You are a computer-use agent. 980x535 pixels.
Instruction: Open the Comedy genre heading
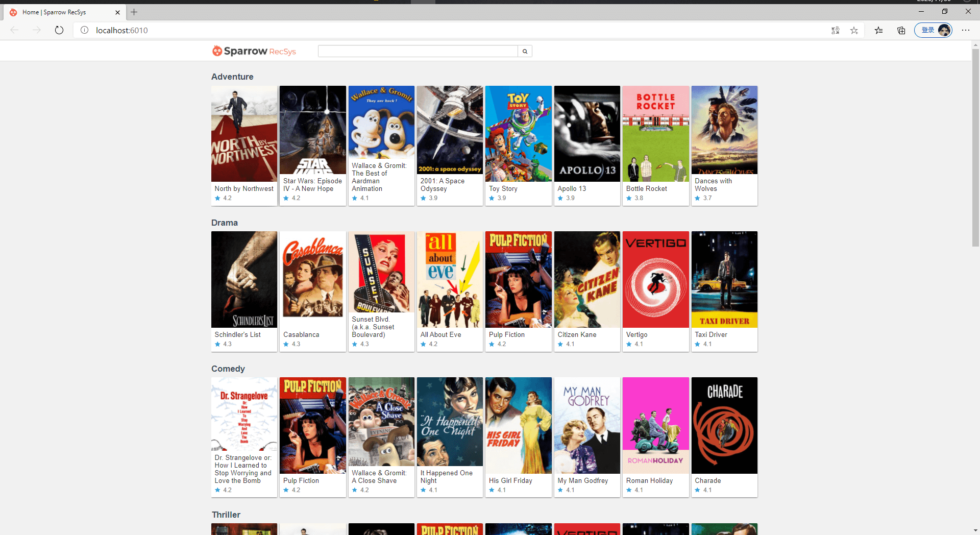click(x=228, y=369)
